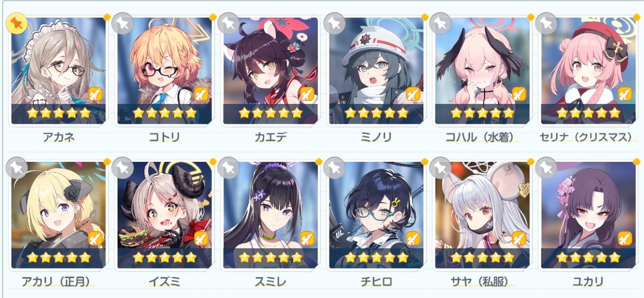Click the weapon icon on イズミ's card
This screenshot has width=644, height=298.
[201, 238]
